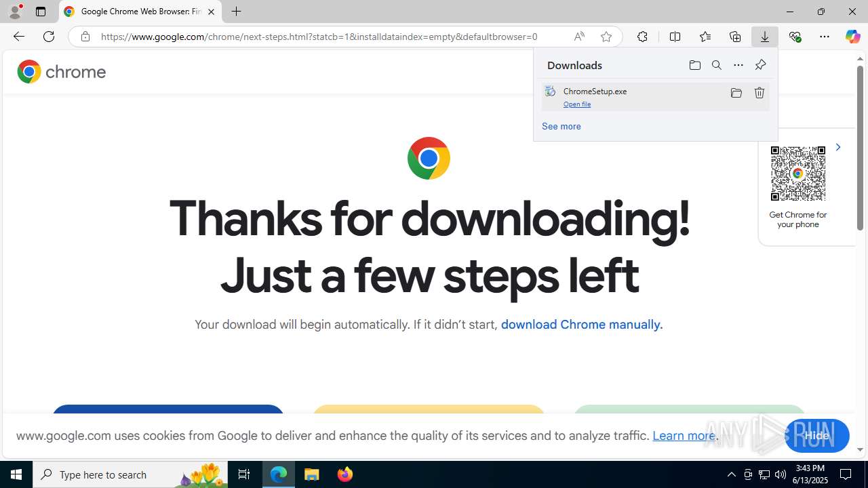Open the Collections icon
The width and height of the screenshot is (868, 488).
click(x=735, y=37)
